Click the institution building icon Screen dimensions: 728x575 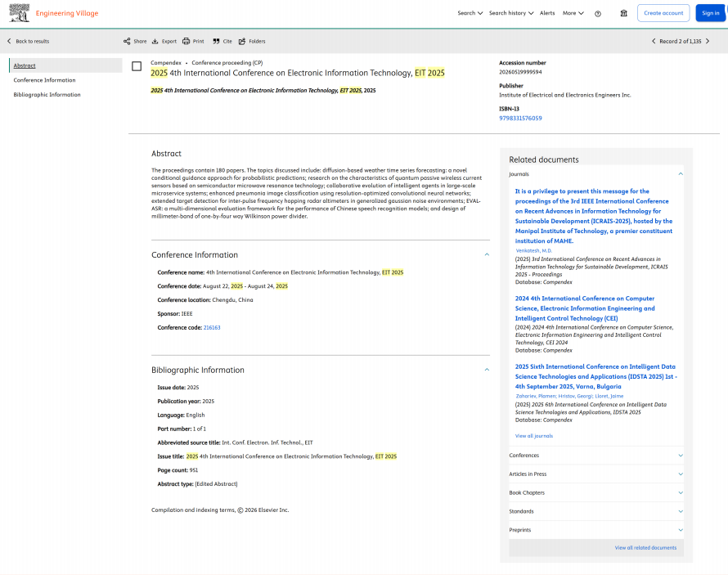point(623,13)
